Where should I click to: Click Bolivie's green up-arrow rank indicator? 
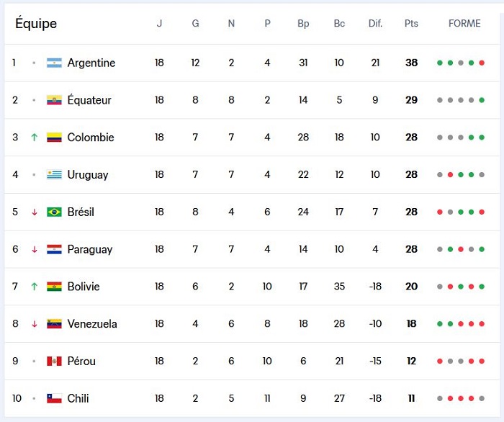tap(34, 287)
